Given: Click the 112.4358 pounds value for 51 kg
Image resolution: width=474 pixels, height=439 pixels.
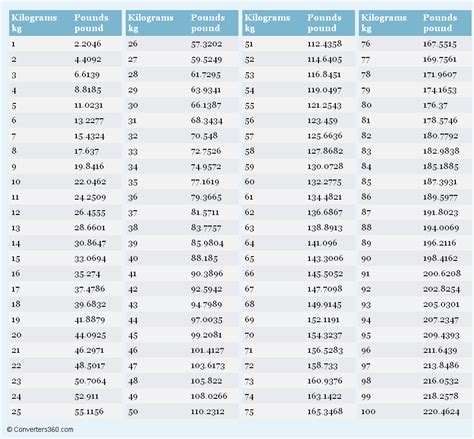Looking at the screenshot, I should tap(324, 44).
